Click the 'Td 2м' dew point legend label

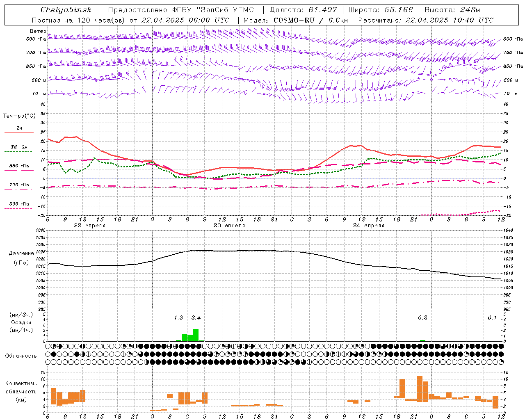click(x=19, y=147)
